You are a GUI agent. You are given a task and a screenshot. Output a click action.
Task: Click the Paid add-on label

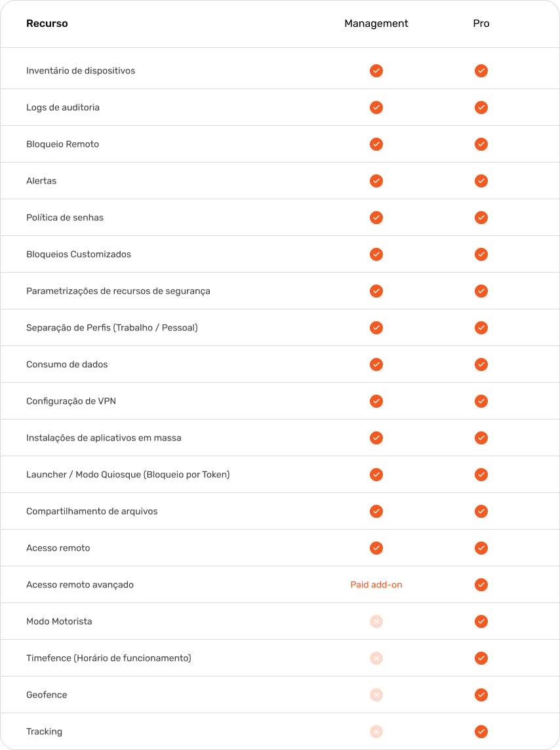(x=376, y=585)
